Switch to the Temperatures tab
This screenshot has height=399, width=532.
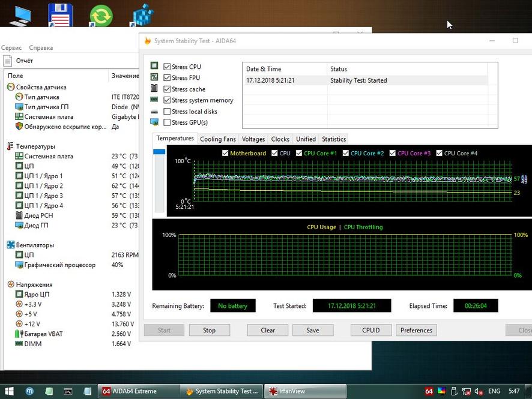click(175, 139)
